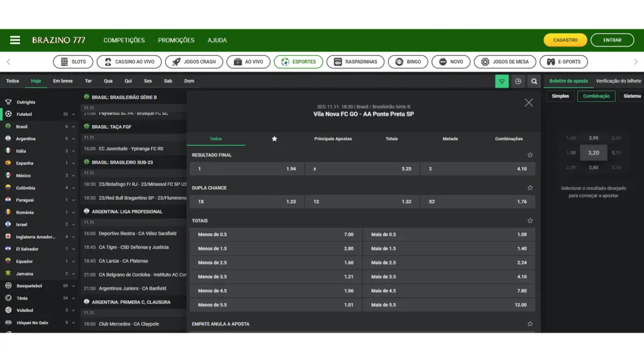Expand the Tênis sports section
The height and width of the screenshot is (362, 644).
pyautogui.click(x=72, y=298)
